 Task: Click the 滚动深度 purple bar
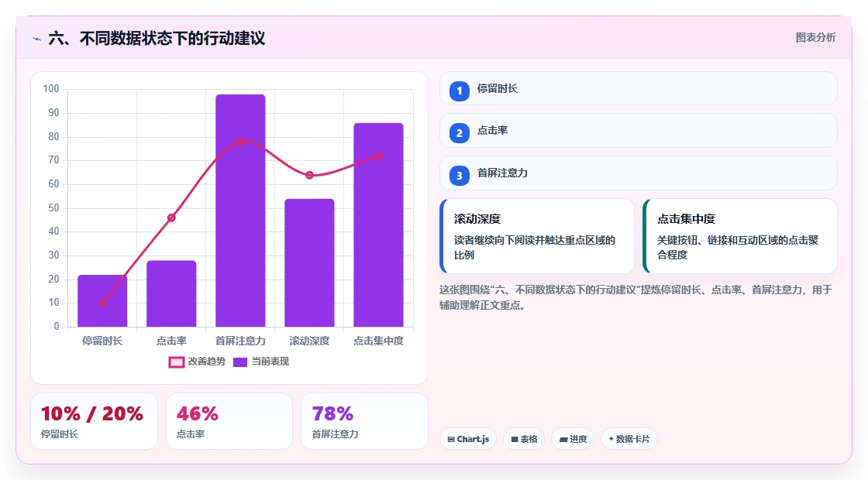309,262
